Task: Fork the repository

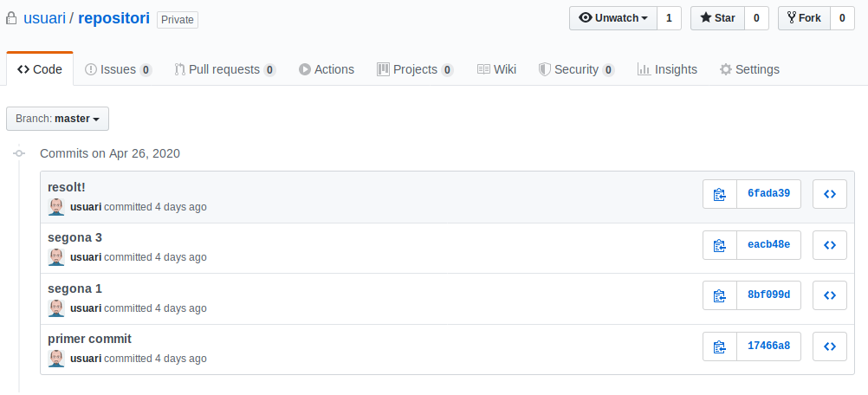Action: point(804,18)
